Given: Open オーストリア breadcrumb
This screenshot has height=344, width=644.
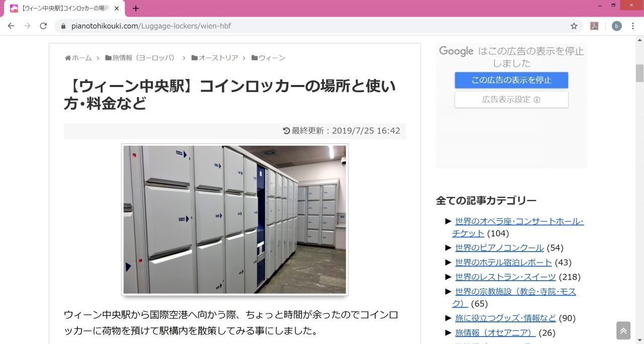Looking at the screenshot, I should (x=214, y=58).
